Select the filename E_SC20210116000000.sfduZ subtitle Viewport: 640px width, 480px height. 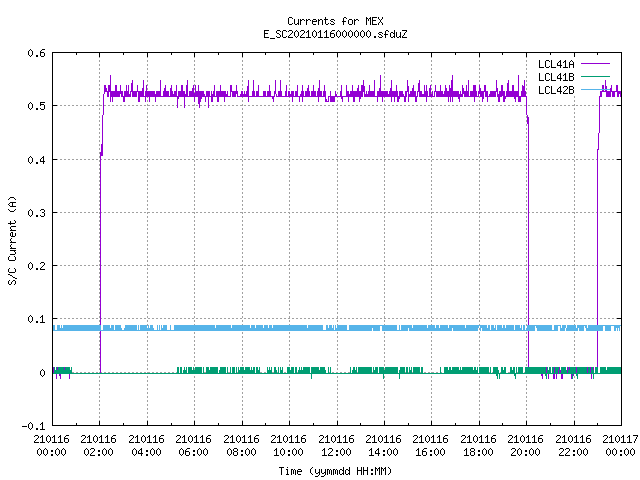(x=335, y=34)
